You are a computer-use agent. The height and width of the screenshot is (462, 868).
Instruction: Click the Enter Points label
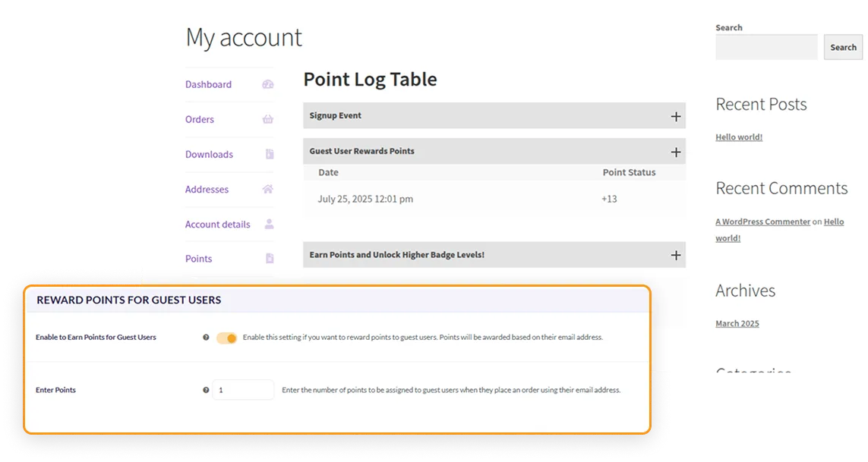pos(55,390)
